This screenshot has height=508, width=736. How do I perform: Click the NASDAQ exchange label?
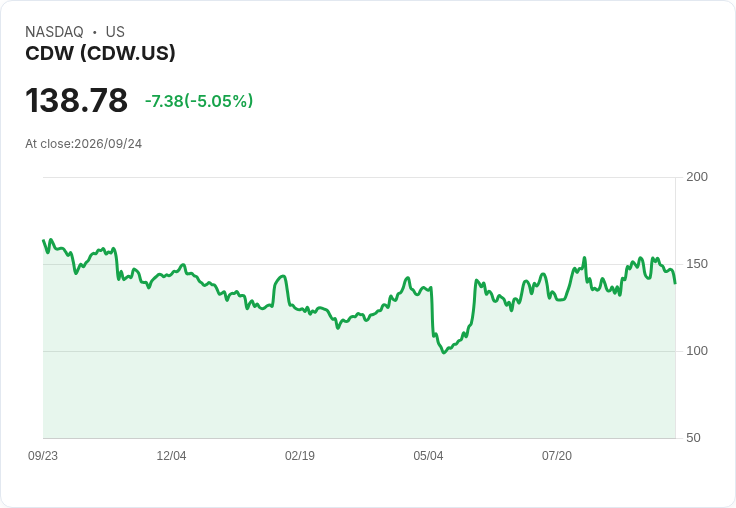coord(54,32)
